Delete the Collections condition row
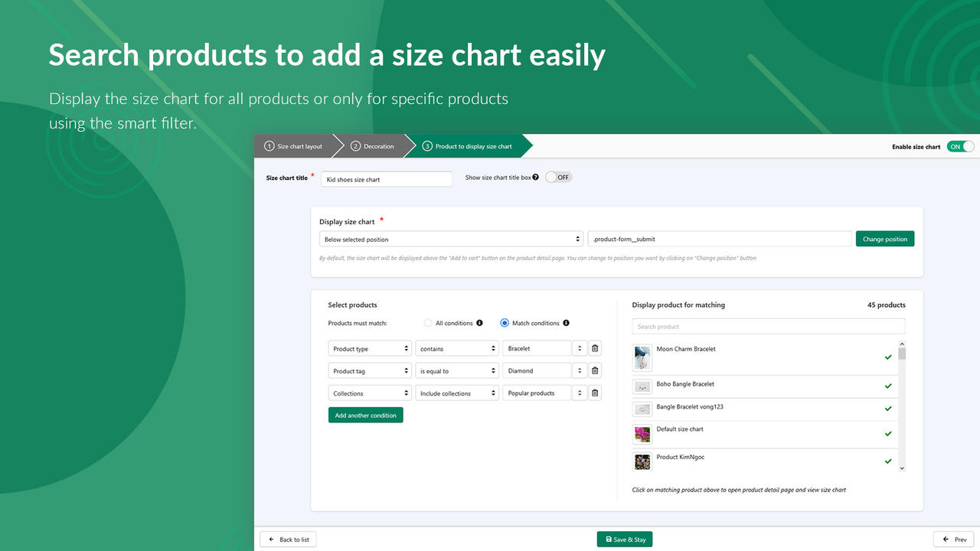 (x=595, y=393)
